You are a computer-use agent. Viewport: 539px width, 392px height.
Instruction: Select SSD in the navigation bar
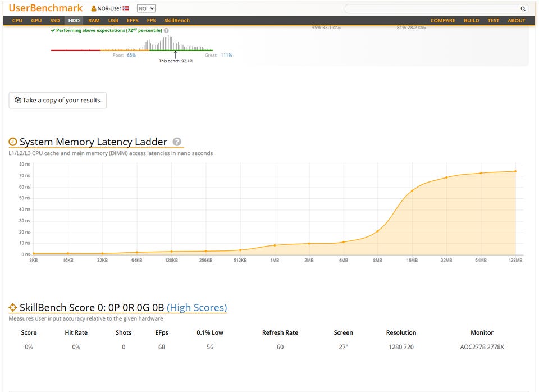[x=55, y=21]
